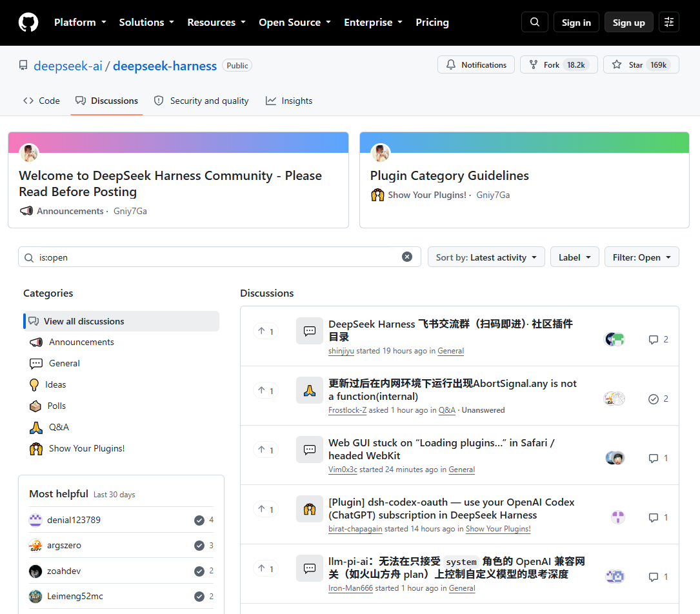Switch to the Security and quality tab
This screenshot has width=700, height=614.
201,101
